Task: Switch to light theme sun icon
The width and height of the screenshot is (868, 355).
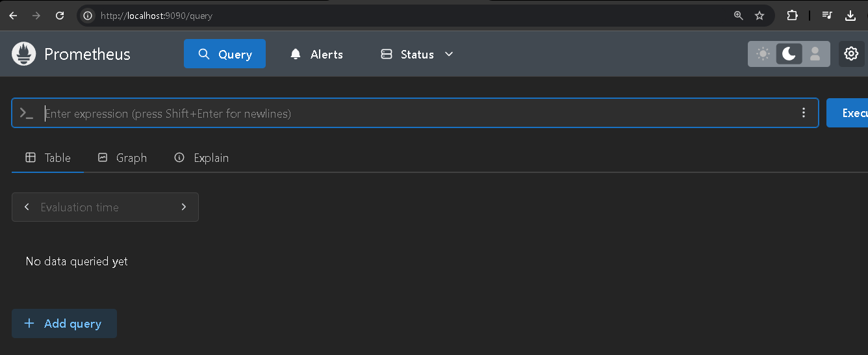Action: (x=763, y=54)
